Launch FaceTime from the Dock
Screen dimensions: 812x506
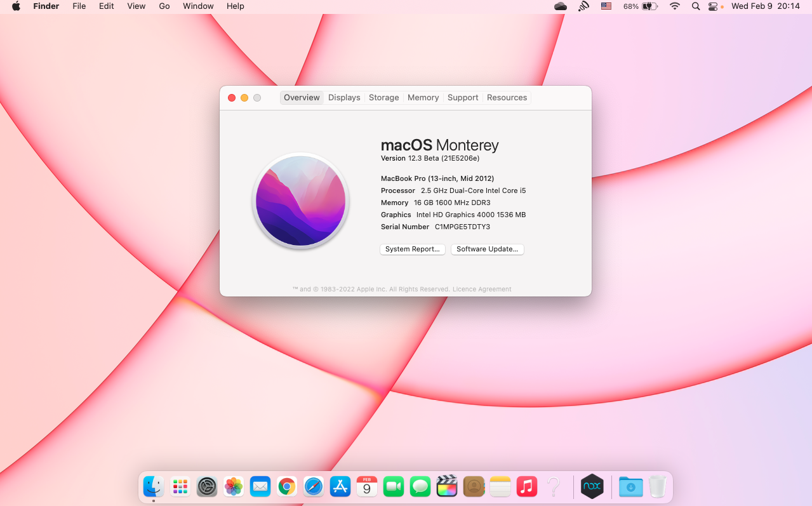click(x=394, y=487)
